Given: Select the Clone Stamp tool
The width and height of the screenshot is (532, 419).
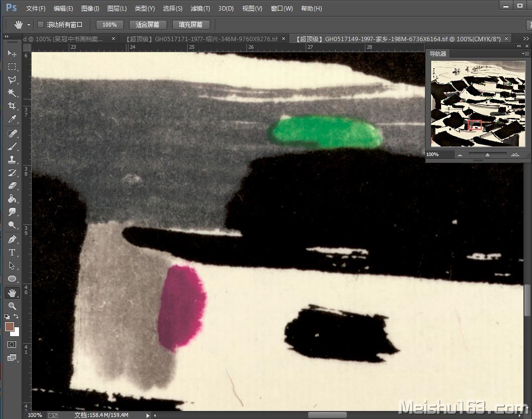Looking at the screenshot, I should pos(12,160).
